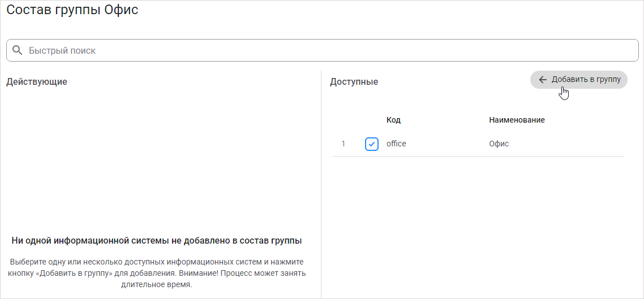The image size is (644, 299).
Task: Click the 'Действующие' section heading
Action: [x=37, y=81]
